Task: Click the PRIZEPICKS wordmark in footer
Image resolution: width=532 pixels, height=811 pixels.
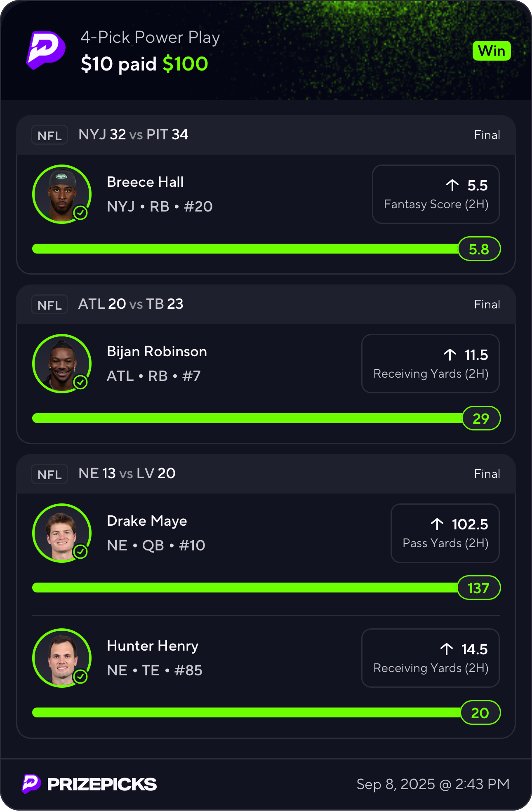Action: [102, 784]
